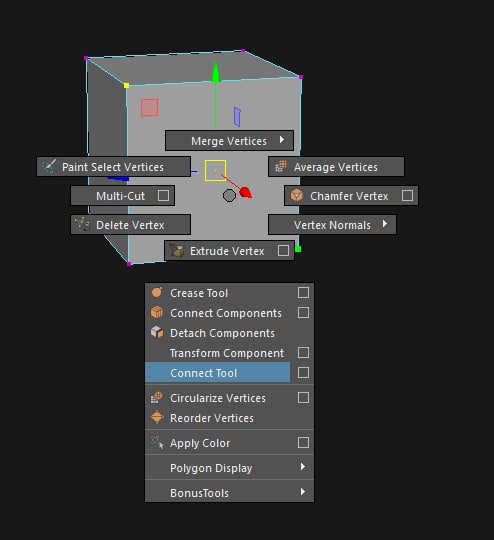Click the Delete Vertex icon
Image resolution: width=494 pixels, height=540 pixels.
(x=83, y=224)
